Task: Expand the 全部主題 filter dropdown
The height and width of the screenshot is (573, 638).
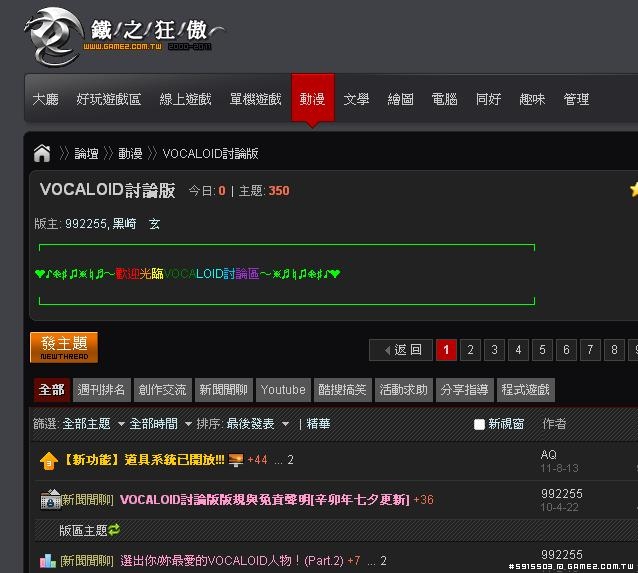Action: coord(93,424)
